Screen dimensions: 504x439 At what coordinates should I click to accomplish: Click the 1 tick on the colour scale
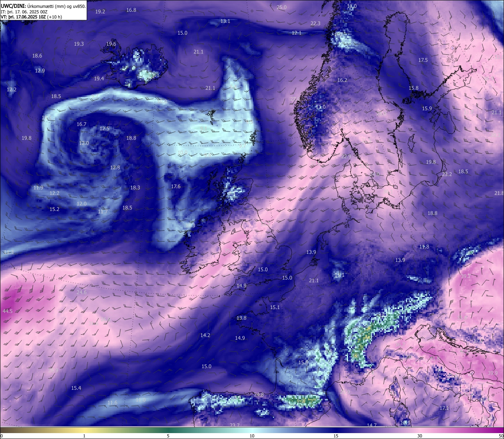tap(84, 436)
